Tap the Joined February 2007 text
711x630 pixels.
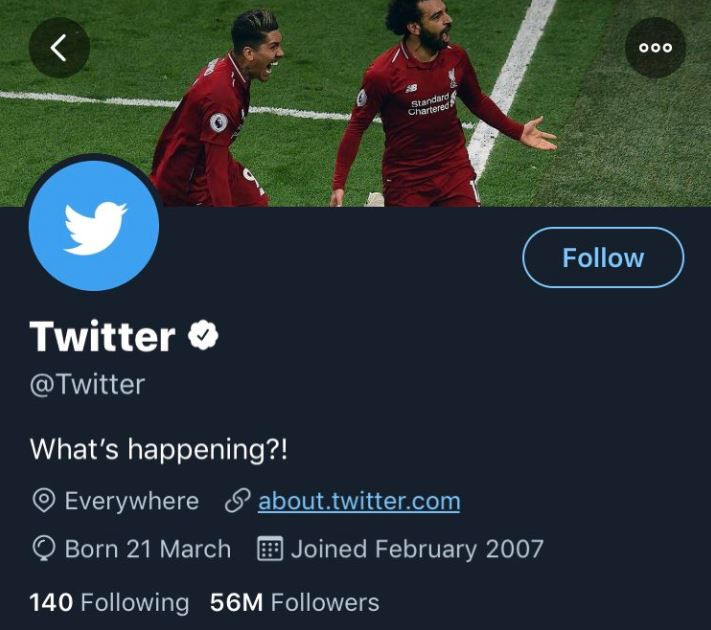[417, 549]
